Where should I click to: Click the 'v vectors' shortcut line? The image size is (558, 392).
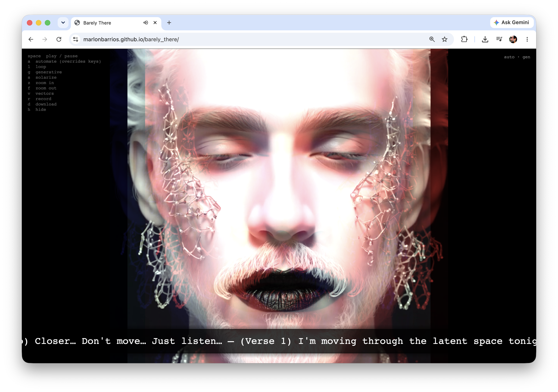pos(41,93)
